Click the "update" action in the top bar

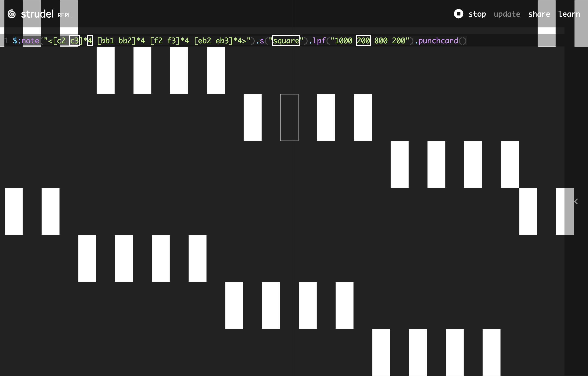coord(507,14)
